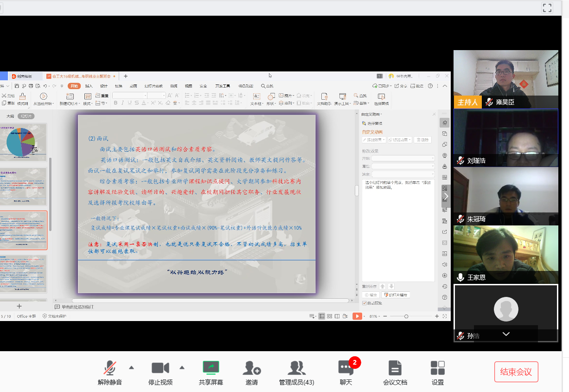
Task: Open the 邀请 invite dialog
Action: click(252, 373)
